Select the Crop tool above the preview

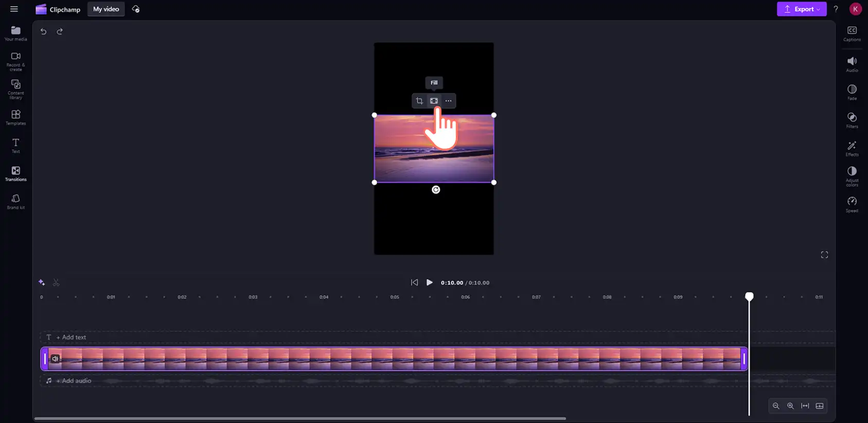coord(419,101)
